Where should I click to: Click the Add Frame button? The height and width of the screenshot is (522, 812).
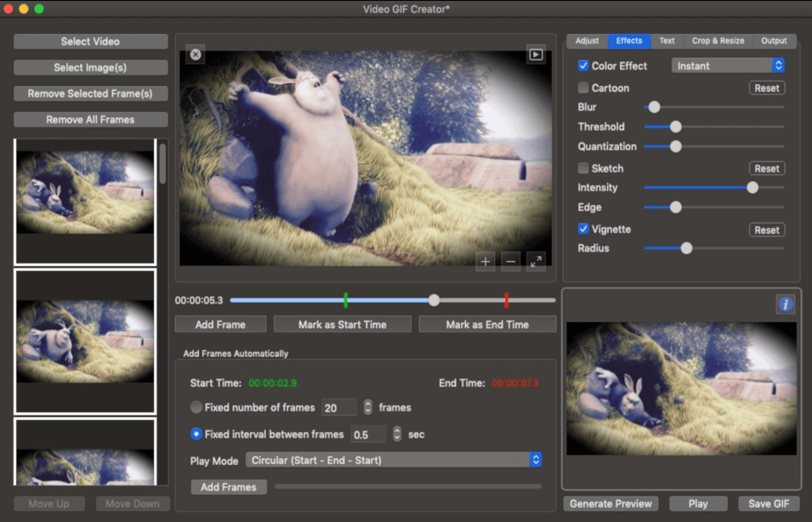pos(220,325)
